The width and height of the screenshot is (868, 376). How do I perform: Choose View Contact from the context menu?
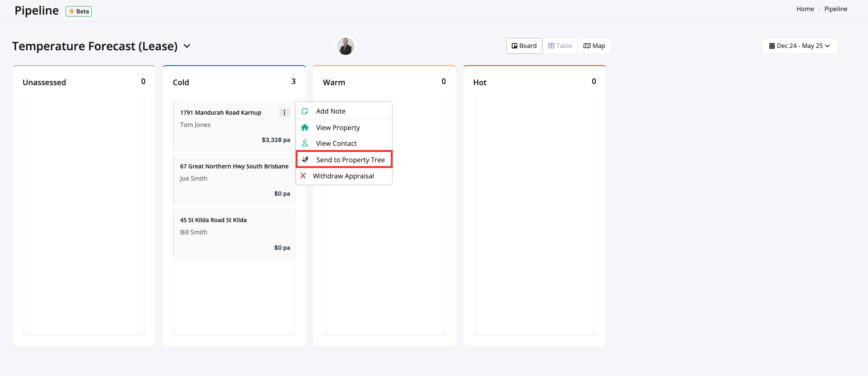point(344,143)
